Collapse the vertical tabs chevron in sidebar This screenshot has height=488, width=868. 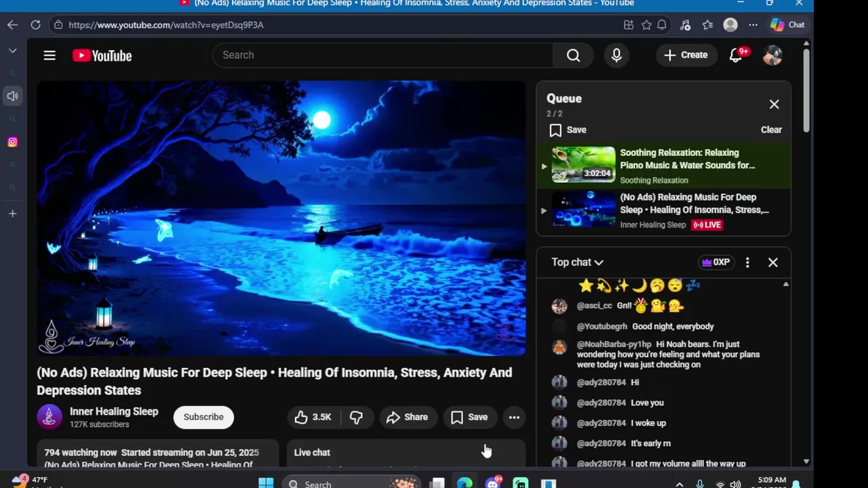coord(12,51)
